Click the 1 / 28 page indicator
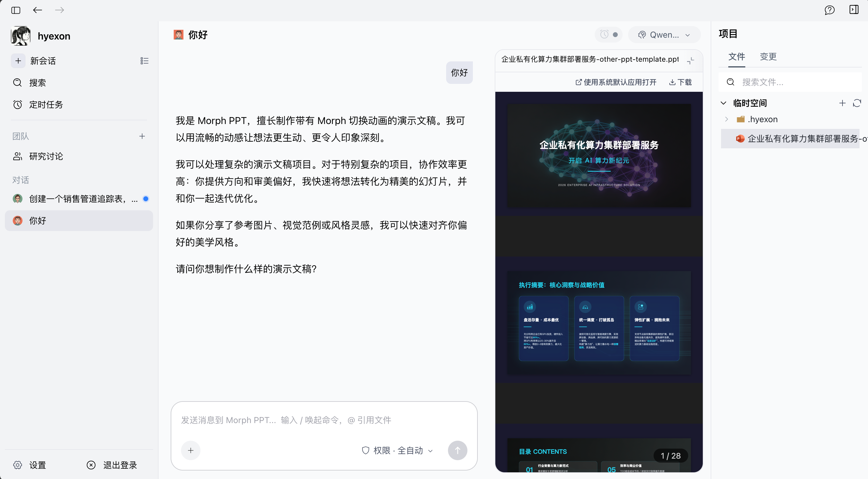Viewport: 868px width, 479px height. (x=671, y=456)
